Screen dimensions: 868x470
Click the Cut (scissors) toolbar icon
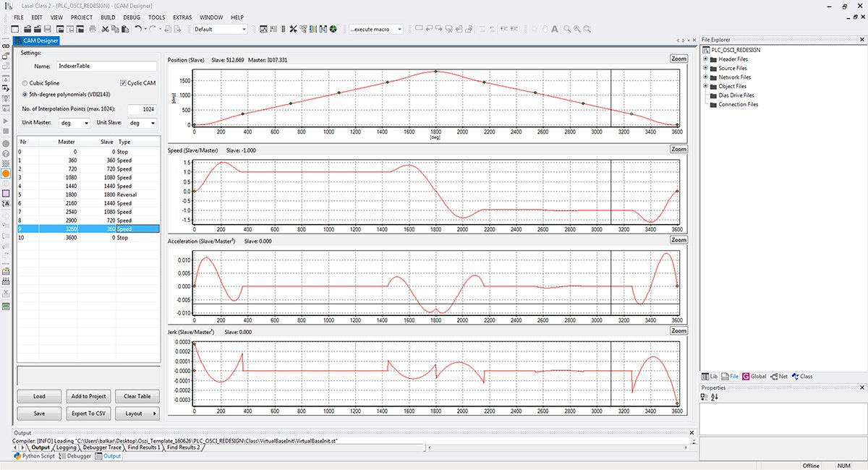click(105, 29)
